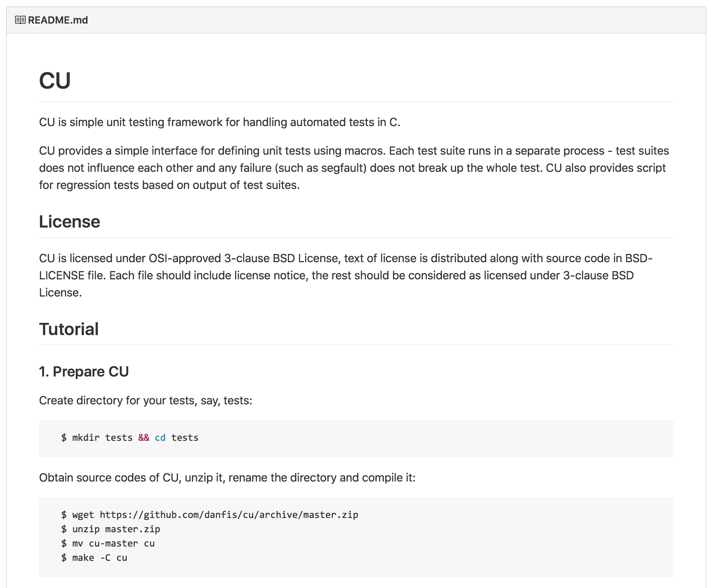Click the GitHub master.zip URL in wget command

click(229, 515)
